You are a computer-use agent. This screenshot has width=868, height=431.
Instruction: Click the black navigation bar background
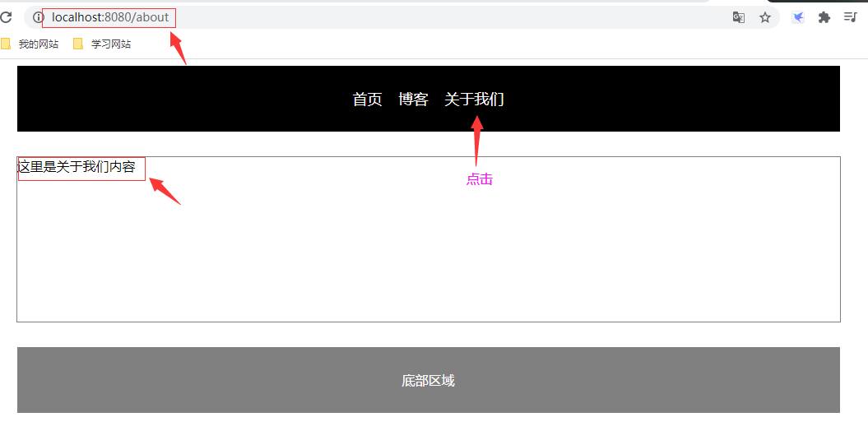pyautogui.click(x=166, y=99)
